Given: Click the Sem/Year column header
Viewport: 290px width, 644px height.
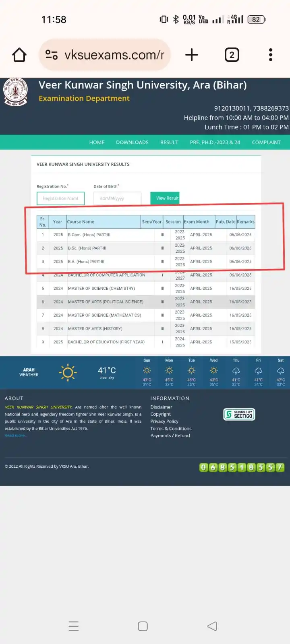Looking at the screenshot, I should coord(152,222).
